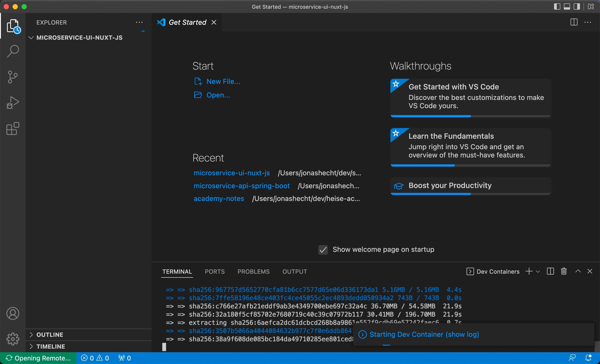Screen dimensions: 600x364
Task: Toggle primary side bar in title bar
Action: (557, 6)
